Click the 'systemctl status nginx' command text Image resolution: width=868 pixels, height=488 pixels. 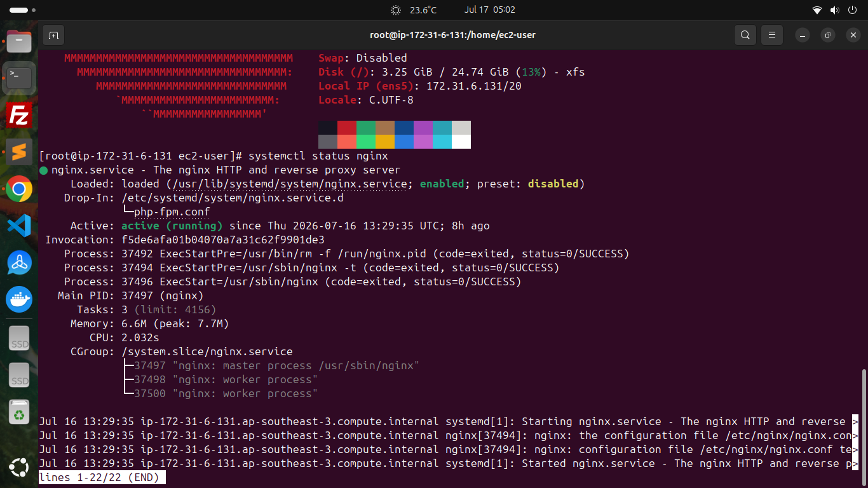pos(318,156)
